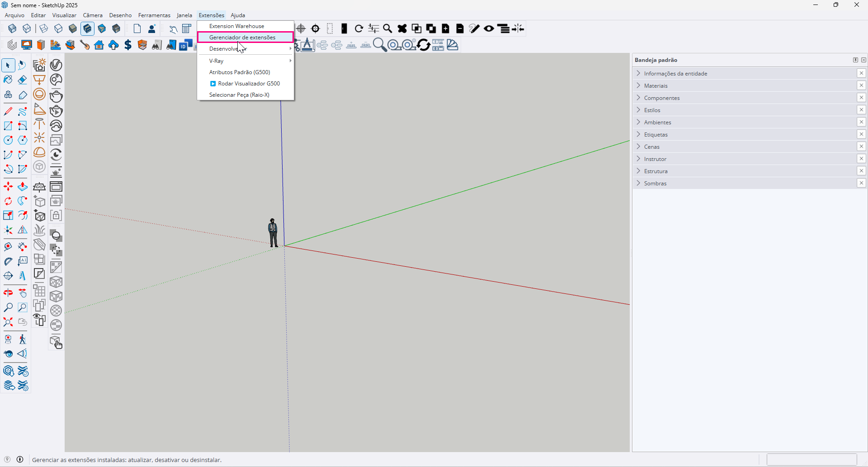Click the measurements input box in status bar
Viewport: 868px width, 467px height.
pos(811,460)
